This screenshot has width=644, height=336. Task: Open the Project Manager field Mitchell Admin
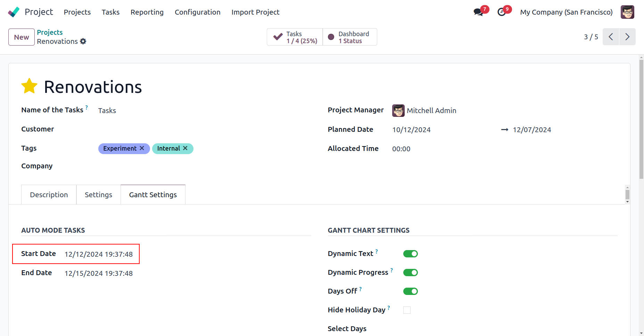(431, 111)
